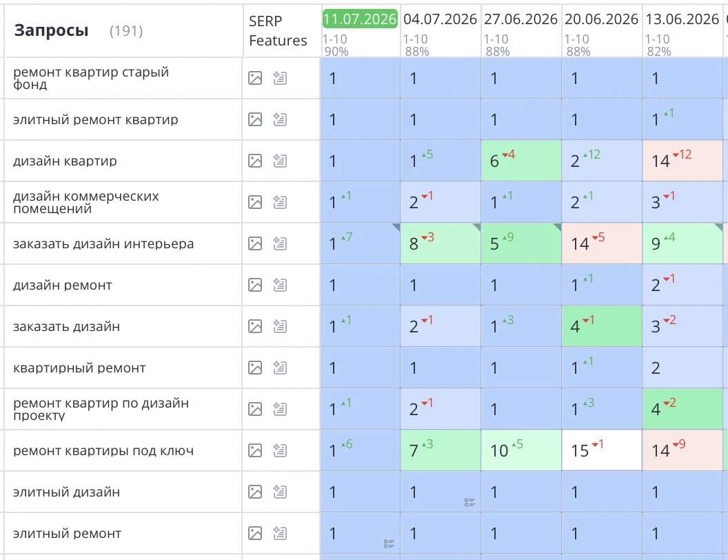The width and height of the screenshot is (728, 560).
Task: Click image icon for 'ремонт квартир старый фонд'
Action: pyautogui.click(x=255, y=78)
